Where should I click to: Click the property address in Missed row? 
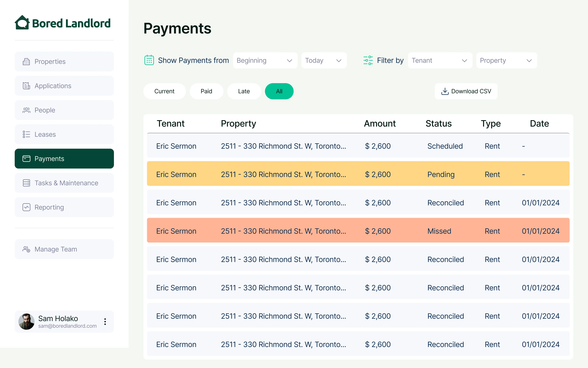coord(283,231)
